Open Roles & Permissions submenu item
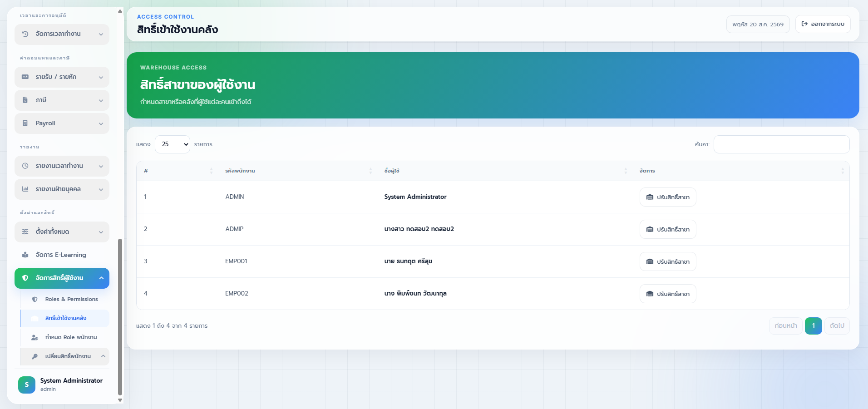The width and height of the screenshot is (868, 409). click(64, 300)
